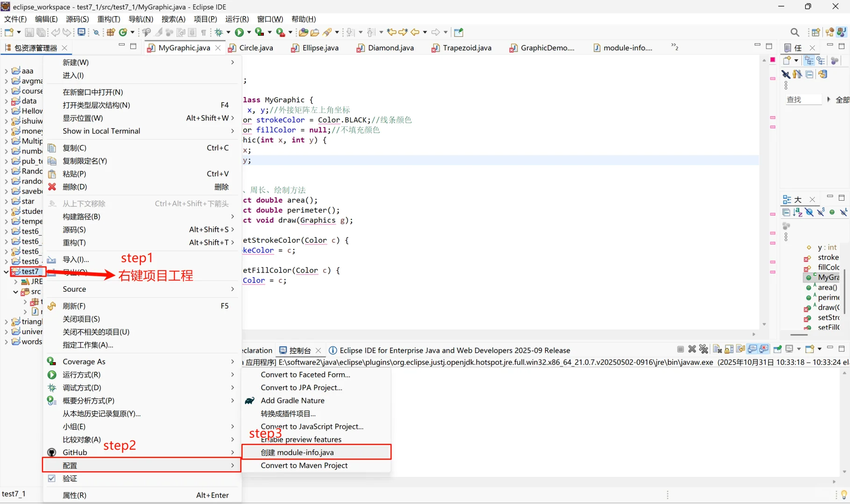Pin the Console view
The width and height of the screenshot is (850, 504).
[777, 350]
